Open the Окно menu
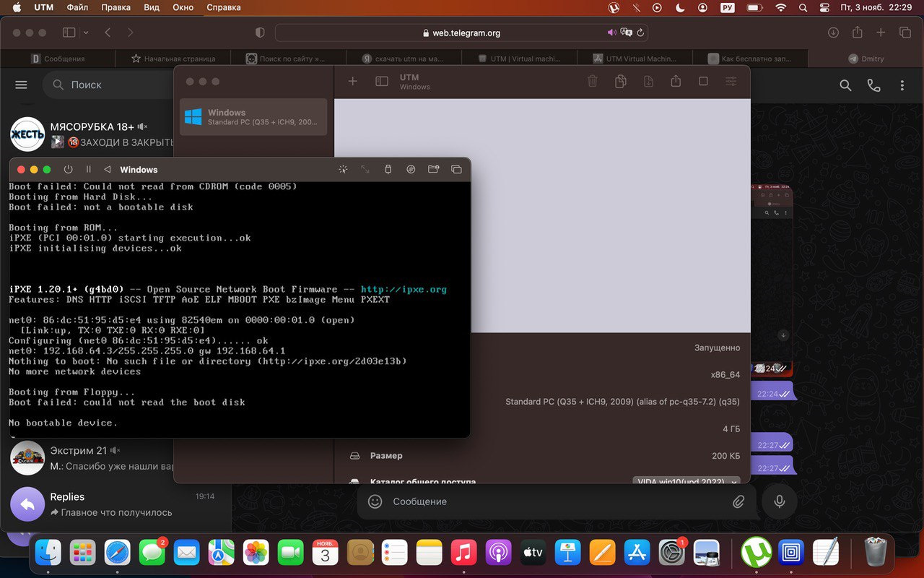 tap(183, 8)
